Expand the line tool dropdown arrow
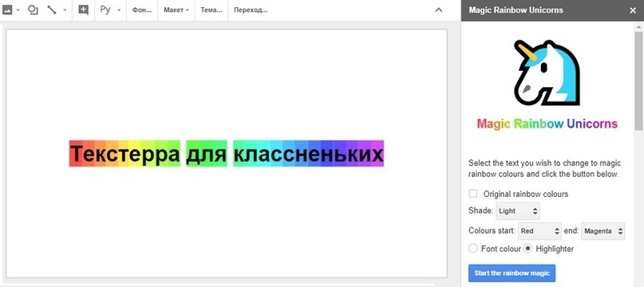 coord(65,10)
